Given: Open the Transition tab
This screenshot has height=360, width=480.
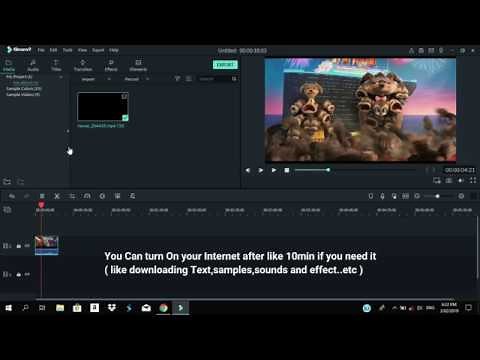Looking at the screenshot, I should coord(83,65).
